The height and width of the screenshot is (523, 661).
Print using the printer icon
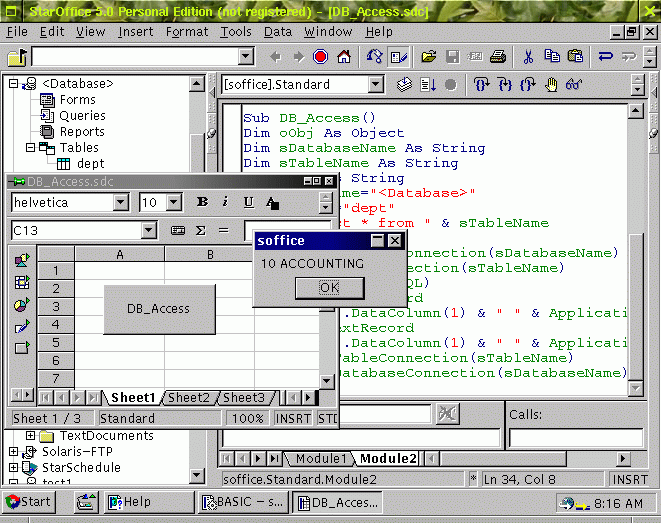(x=498, y=56)
